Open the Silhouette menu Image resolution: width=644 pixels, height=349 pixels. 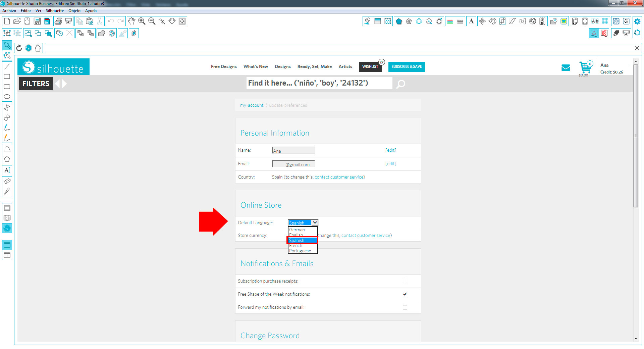pos(55,11)
